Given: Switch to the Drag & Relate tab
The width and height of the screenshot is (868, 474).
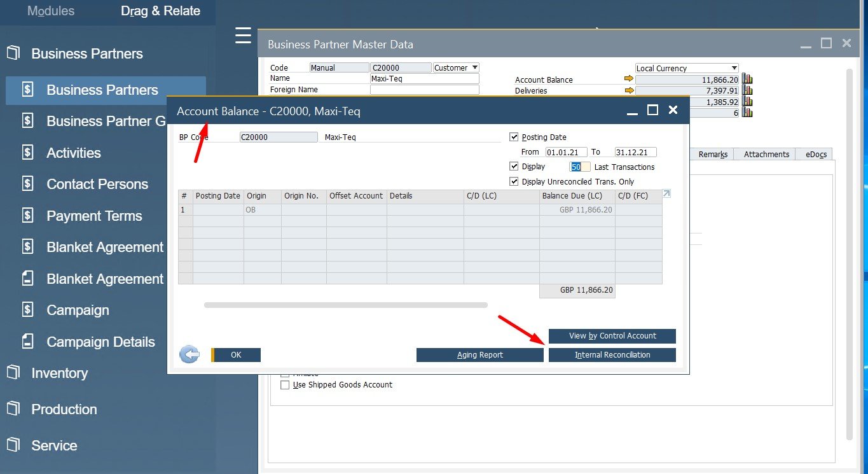Looking at the screenshot, I should [160, 11].
